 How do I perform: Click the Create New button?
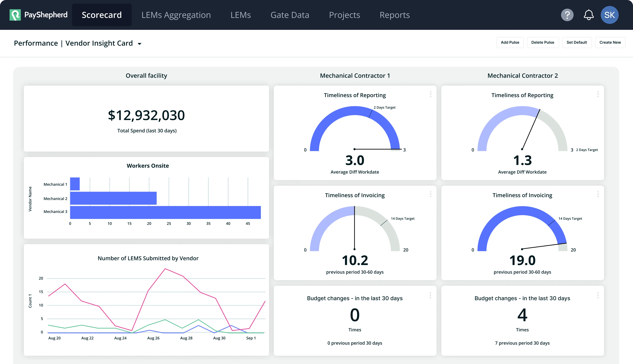click(x=610, y=43)
